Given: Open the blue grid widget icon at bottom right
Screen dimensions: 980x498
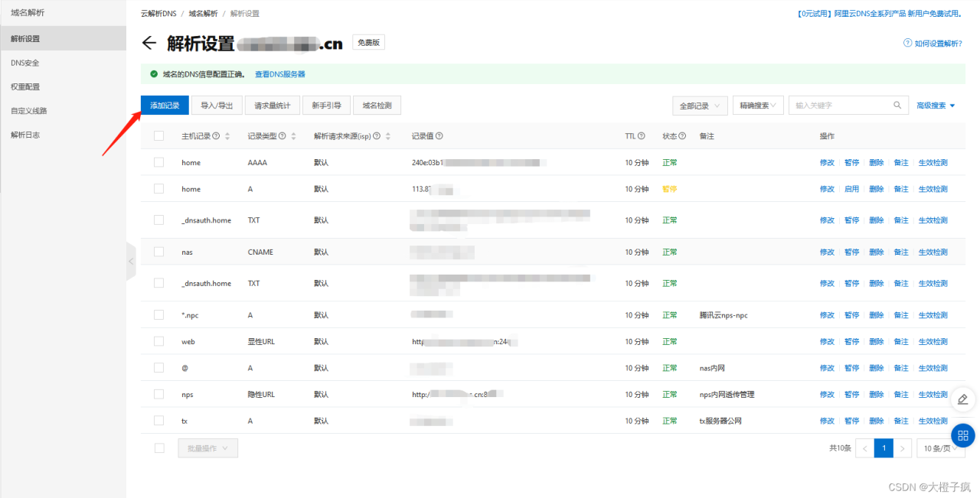Looking at the screenshot, I should 962,435.
